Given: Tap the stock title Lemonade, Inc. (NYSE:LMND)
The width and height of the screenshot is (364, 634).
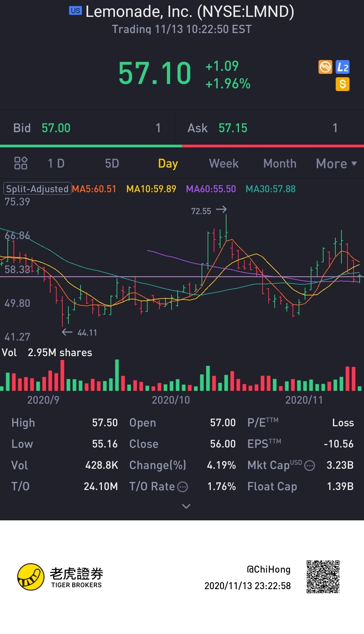Looking at the screenshot, I should [x=190, y=11].
